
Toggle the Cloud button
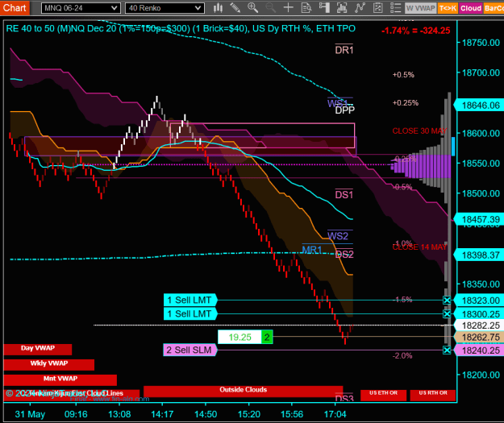[x=471, y=8]
